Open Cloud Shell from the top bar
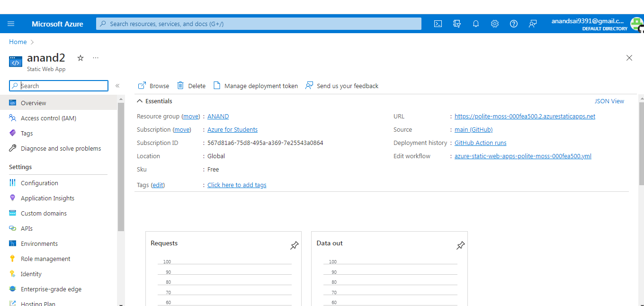The image size is (644, 306). click(x=438, y=23)
